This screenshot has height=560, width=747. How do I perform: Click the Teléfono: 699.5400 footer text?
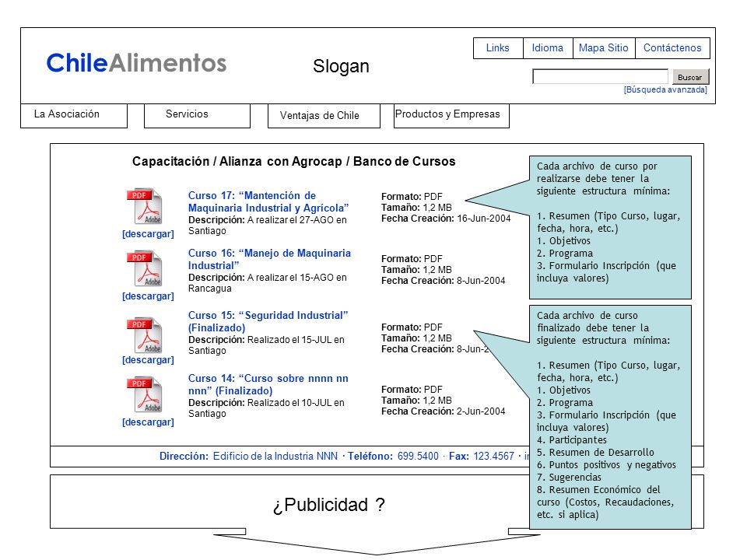[393, 457]
